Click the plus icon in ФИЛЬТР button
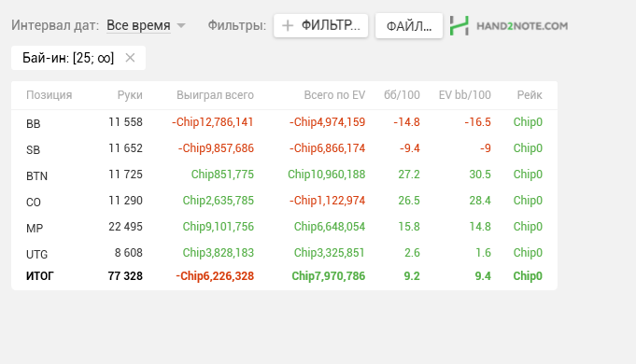The width and height of the screenshot is (636, 364). tap(288, 25)
